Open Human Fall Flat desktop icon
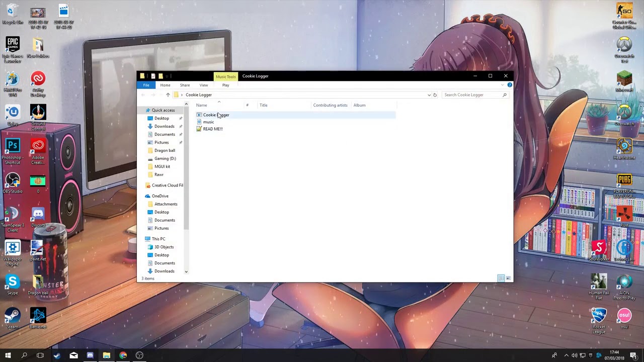Screen dimensions: 644x362 click(x=599, y=287)
